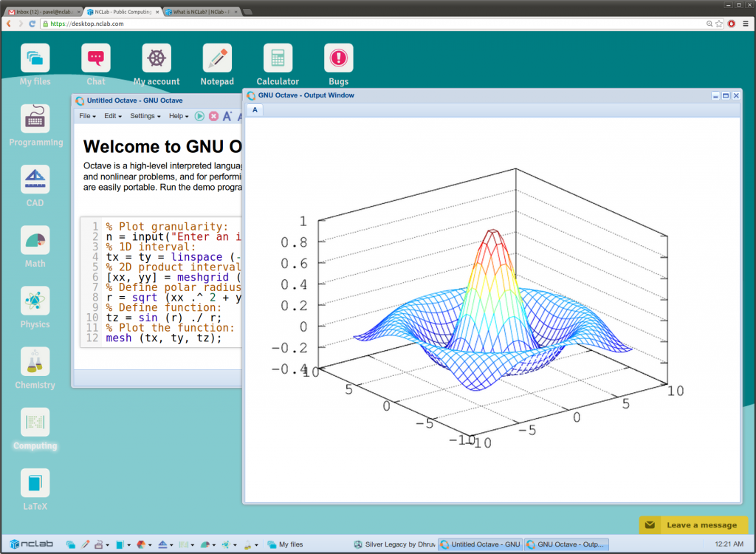Expand the taskbar Chemistry flask dropdown

click(256, 545)
